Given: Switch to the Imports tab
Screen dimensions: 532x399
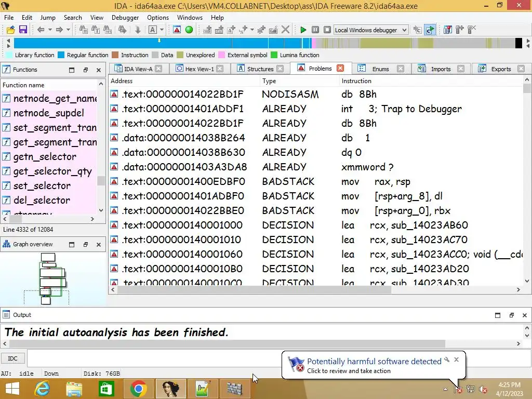Looking at the screenshot, I should (441, 69).
